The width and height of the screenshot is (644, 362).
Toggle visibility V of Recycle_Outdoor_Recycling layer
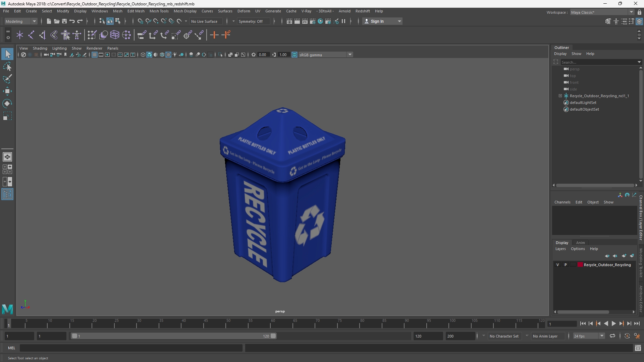557,265
